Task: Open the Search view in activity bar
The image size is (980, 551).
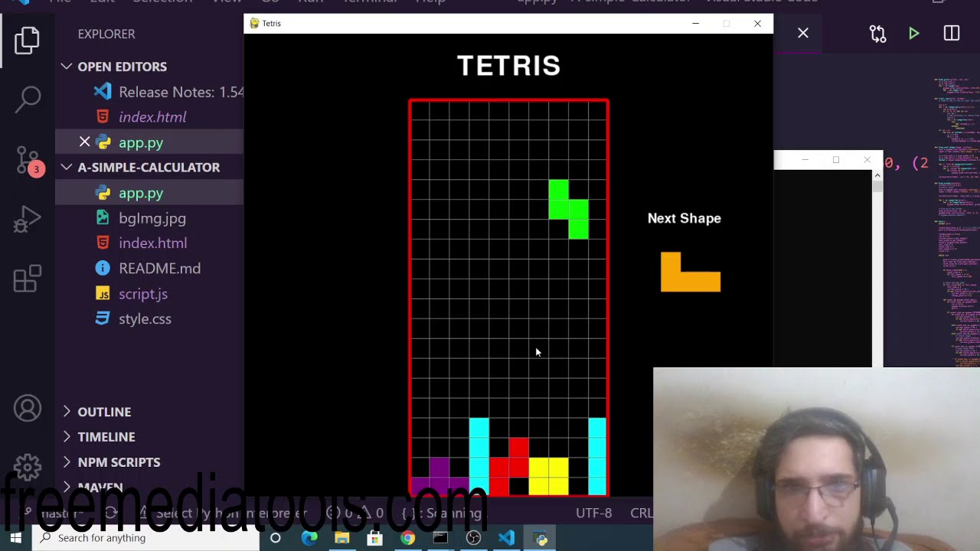Action: pyautogui.click(x=28, y=98)
